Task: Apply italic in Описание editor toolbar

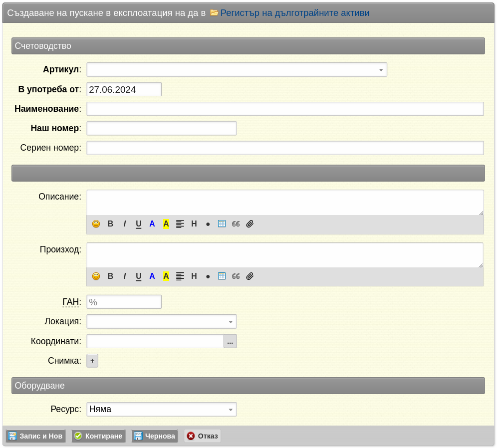Action: coord(125,224)
